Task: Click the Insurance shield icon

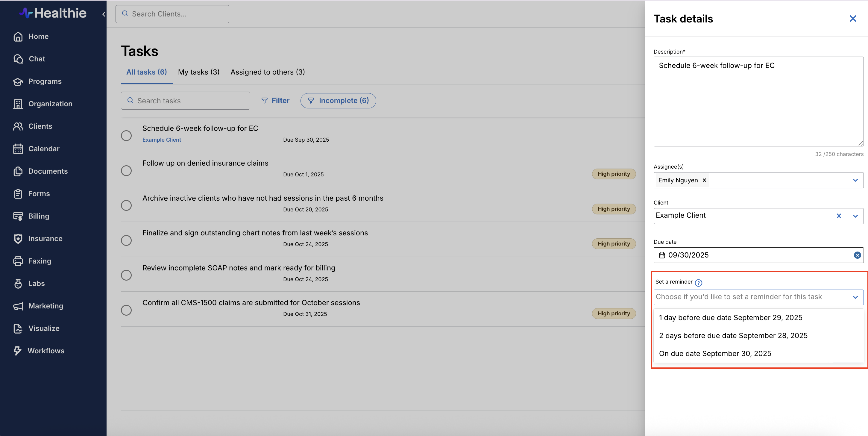Action: pos(18,239)
